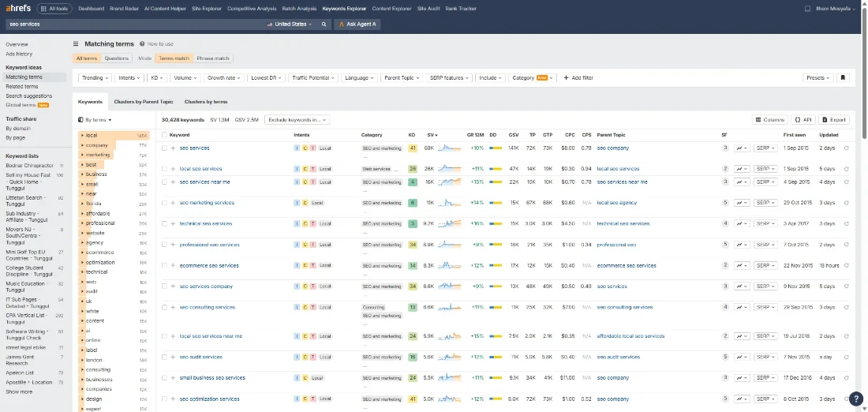Image resolution: width=868 pixels, height=412 pixels.
Task: Open the help question mark bubble
Action: pos(855,398)
